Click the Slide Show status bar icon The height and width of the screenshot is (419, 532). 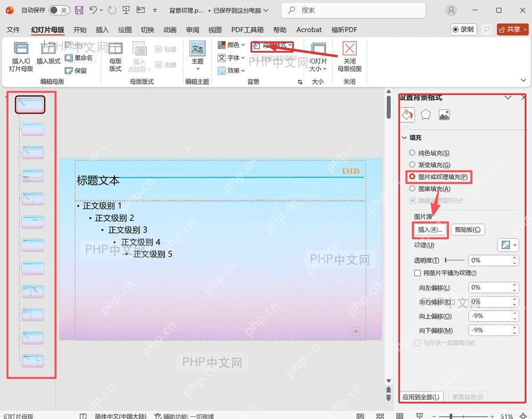(x=420, y=416)
